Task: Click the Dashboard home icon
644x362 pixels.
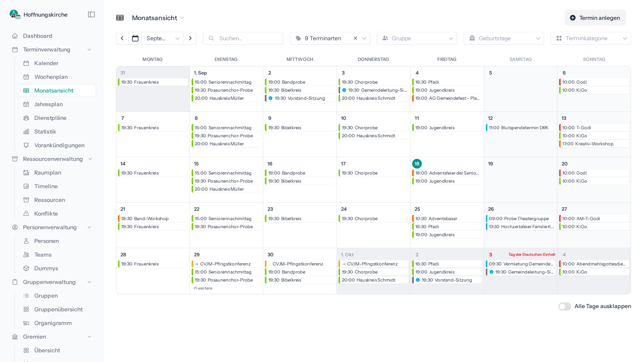Action: pyautogui.click(x=15, y=36)
